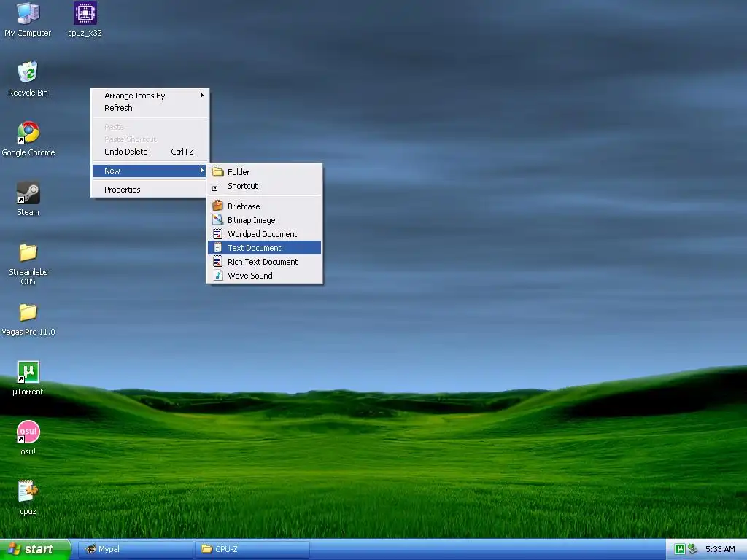Viewport: 747px width, 560px height.
Task: Select the Recycle Bin icon
Action: point(28,79)
